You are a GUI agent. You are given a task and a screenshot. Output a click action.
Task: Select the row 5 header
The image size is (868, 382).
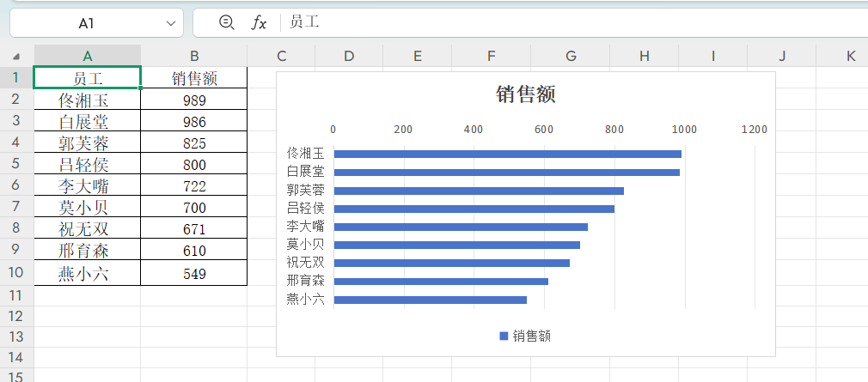click(16, 163)
